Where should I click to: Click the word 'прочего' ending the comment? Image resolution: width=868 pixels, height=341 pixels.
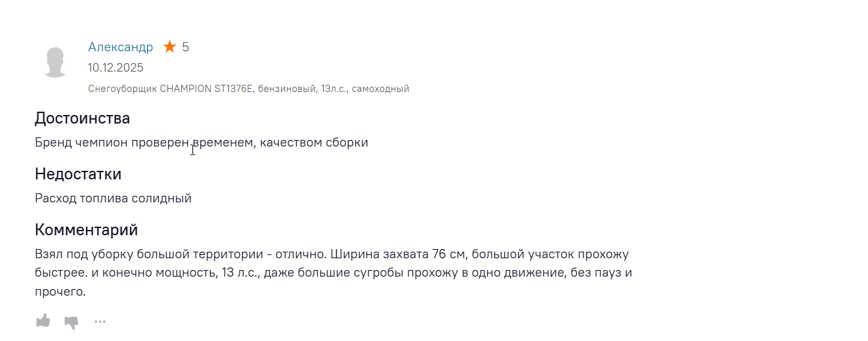pos(58,291)
